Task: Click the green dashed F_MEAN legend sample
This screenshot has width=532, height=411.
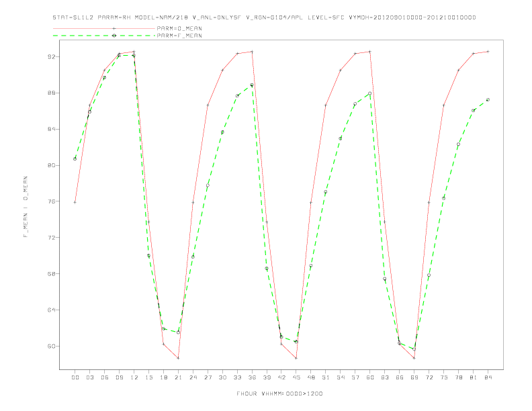Action: click(104, 36)
